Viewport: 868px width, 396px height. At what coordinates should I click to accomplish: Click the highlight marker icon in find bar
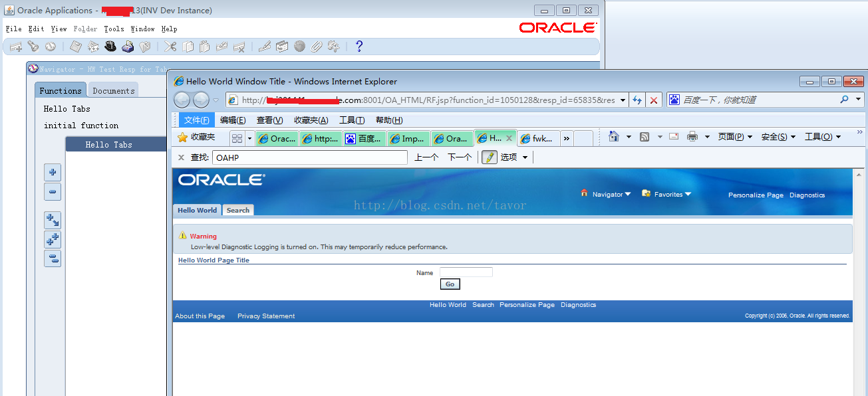[490, 157]
